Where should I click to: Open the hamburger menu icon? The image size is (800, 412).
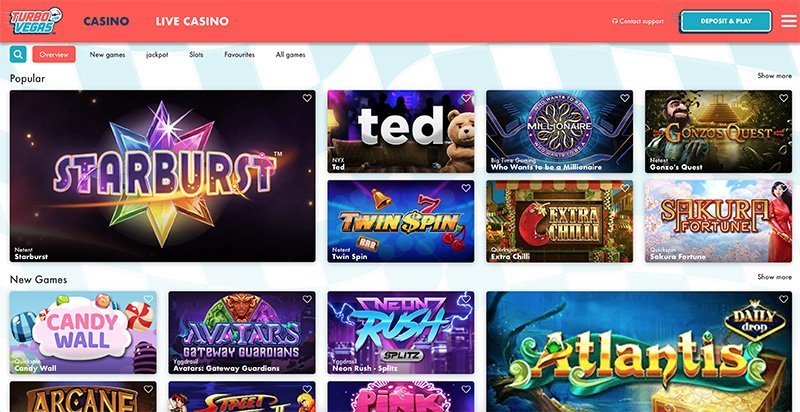coord(789,21)
